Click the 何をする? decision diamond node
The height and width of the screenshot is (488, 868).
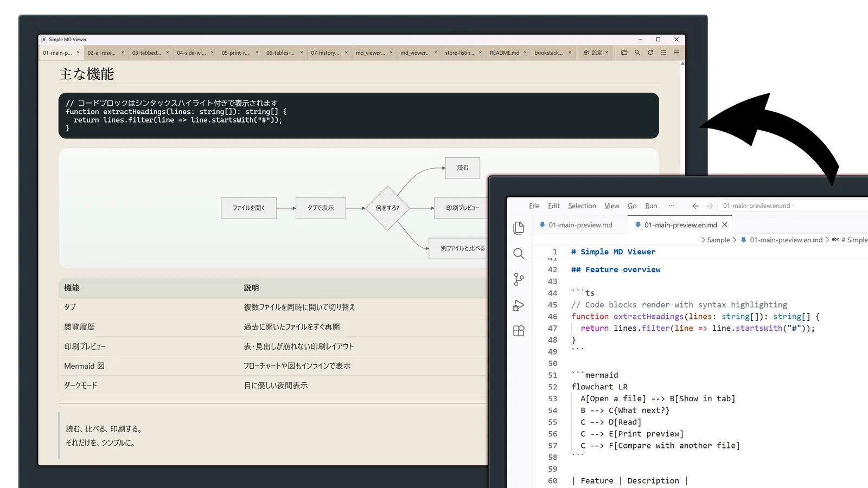click(x=387, y=208)
